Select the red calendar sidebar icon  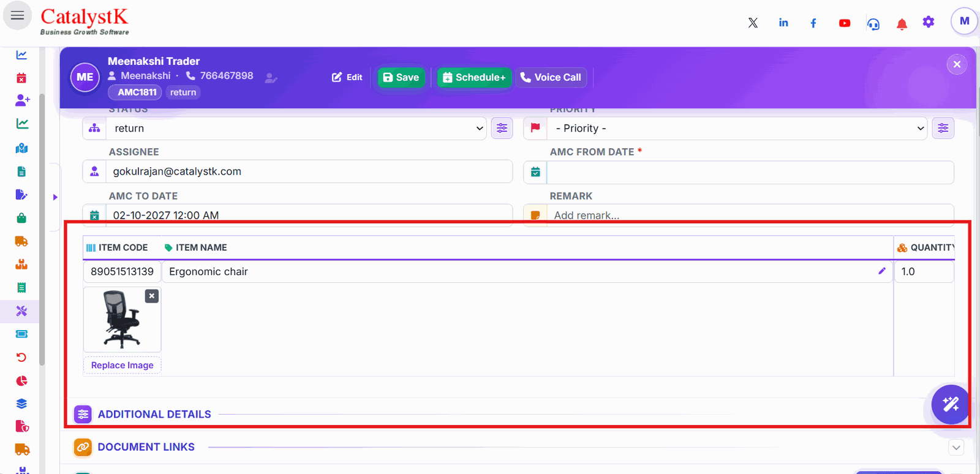pyautogui.click(x=21, y=78)
